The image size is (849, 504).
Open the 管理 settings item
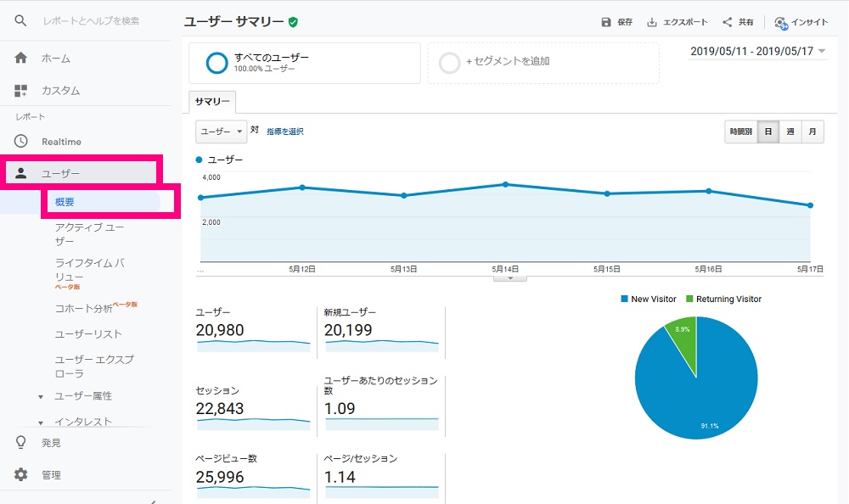52,475
